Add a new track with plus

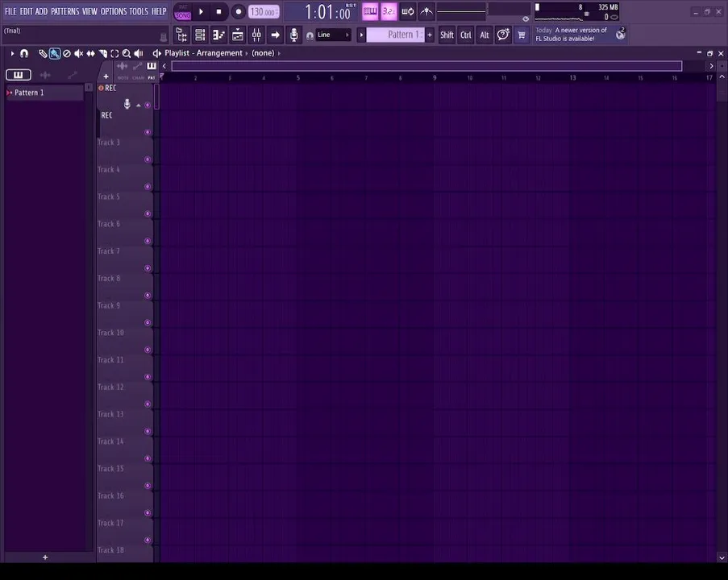click(x=106, y=77)
